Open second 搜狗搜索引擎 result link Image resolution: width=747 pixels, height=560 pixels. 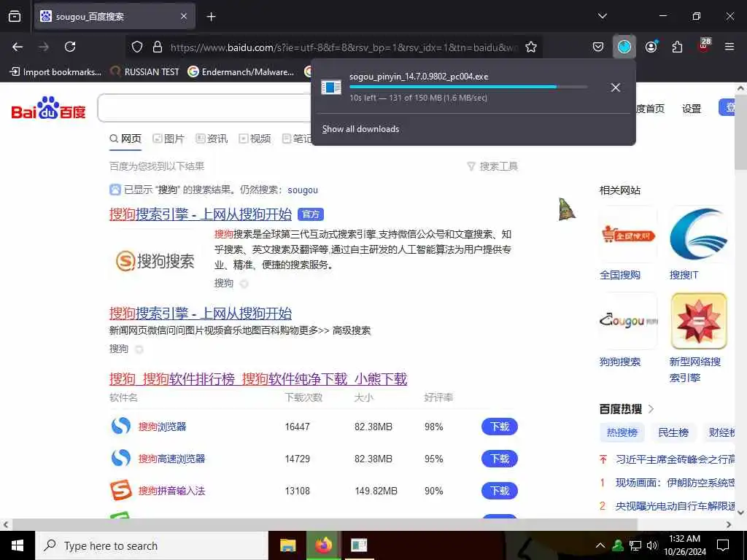(200, 314)
